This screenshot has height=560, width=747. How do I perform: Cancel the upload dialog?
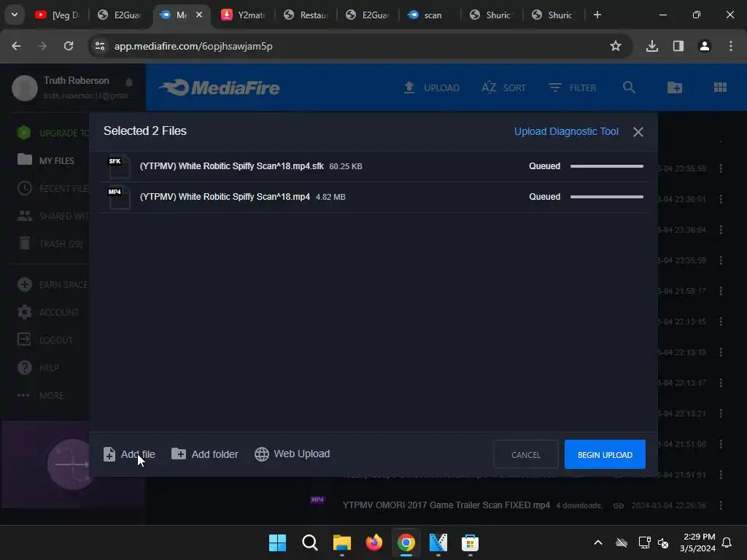[525, 454]
